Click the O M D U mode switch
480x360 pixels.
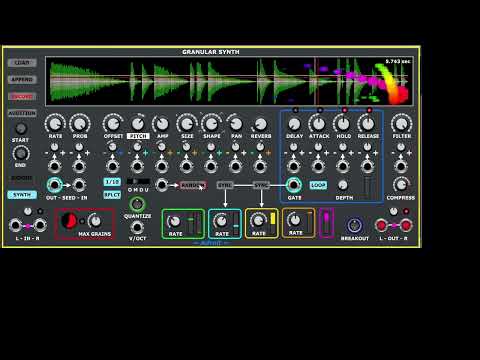point(138,182)
